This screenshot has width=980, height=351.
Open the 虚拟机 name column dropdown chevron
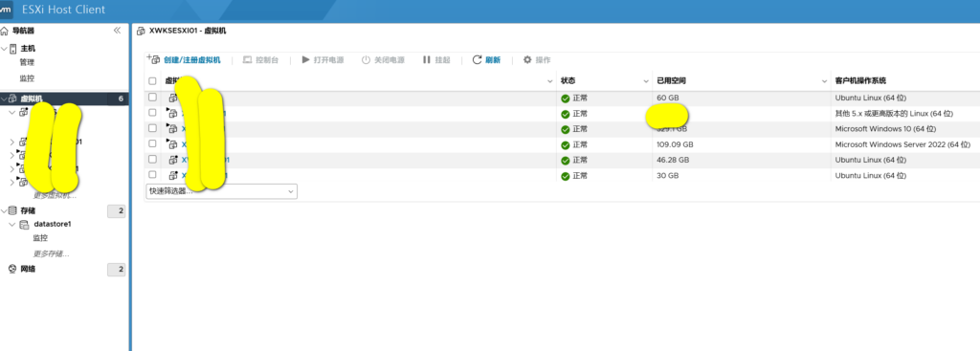pos(550,82)
